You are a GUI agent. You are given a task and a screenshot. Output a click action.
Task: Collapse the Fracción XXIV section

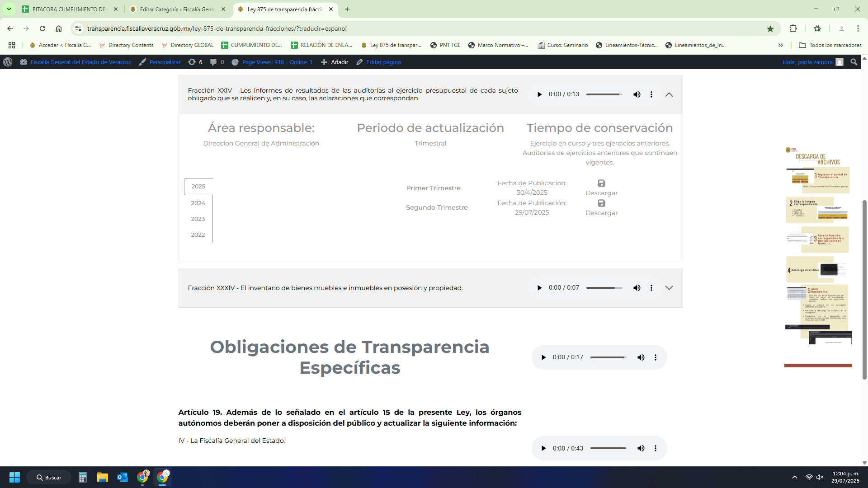(x=669, y=94)
